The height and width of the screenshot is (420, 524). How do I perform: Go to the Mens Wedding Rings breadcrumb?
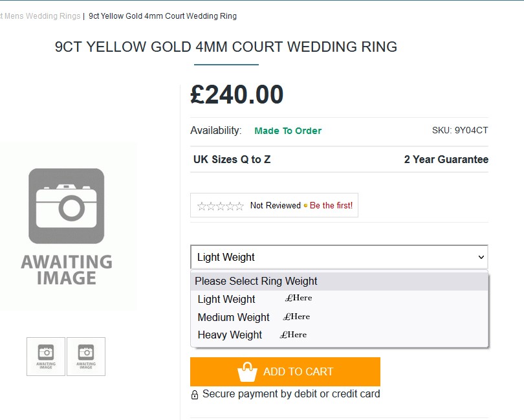pos(43,16)
